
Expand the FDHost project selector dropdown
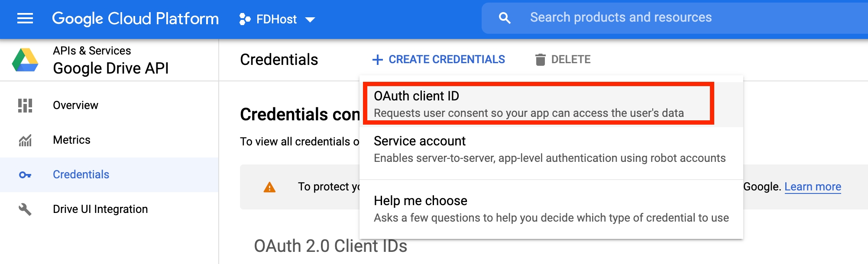(277, 19)
